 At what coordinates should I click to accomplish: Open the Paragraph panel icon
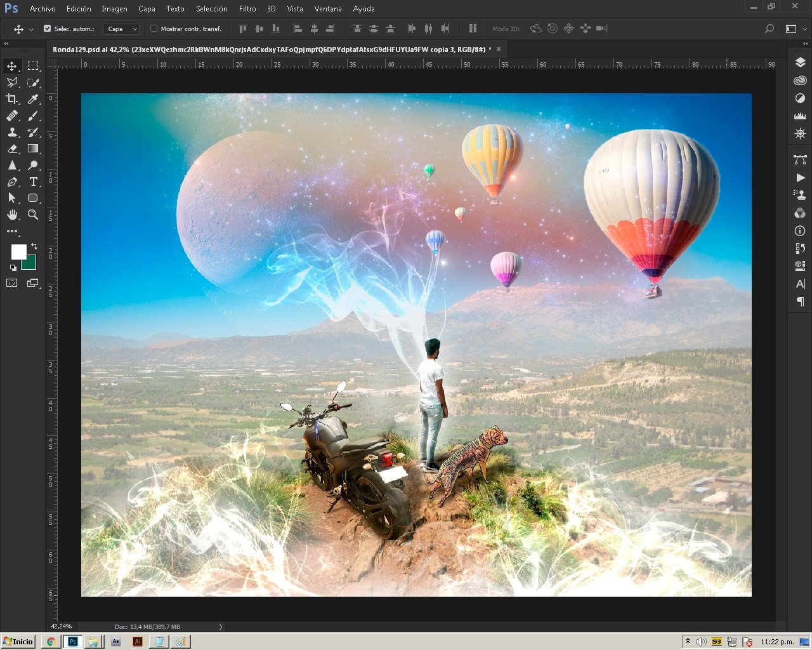click(800, 302)
